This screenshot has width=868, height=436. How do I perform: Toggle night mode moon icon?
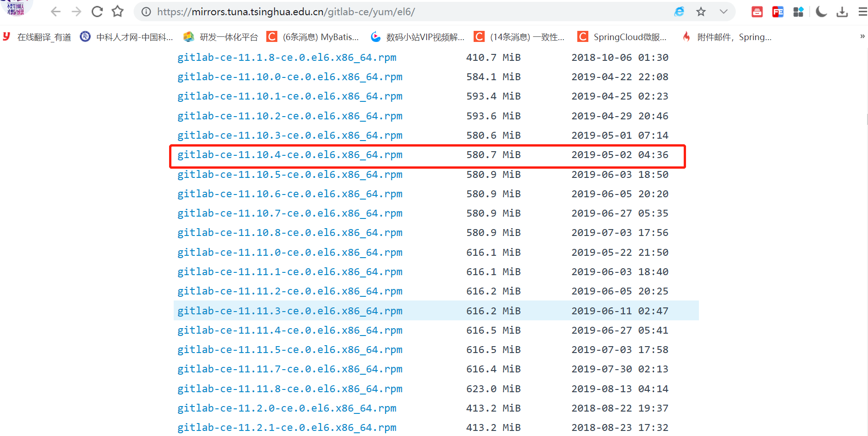point(821,12)
